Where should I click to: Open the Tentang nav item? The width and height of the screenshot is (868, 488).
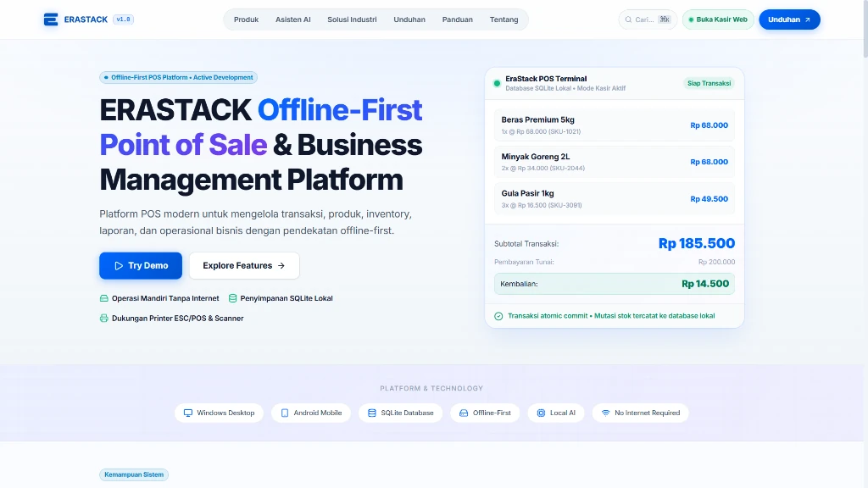pos(504,19)
